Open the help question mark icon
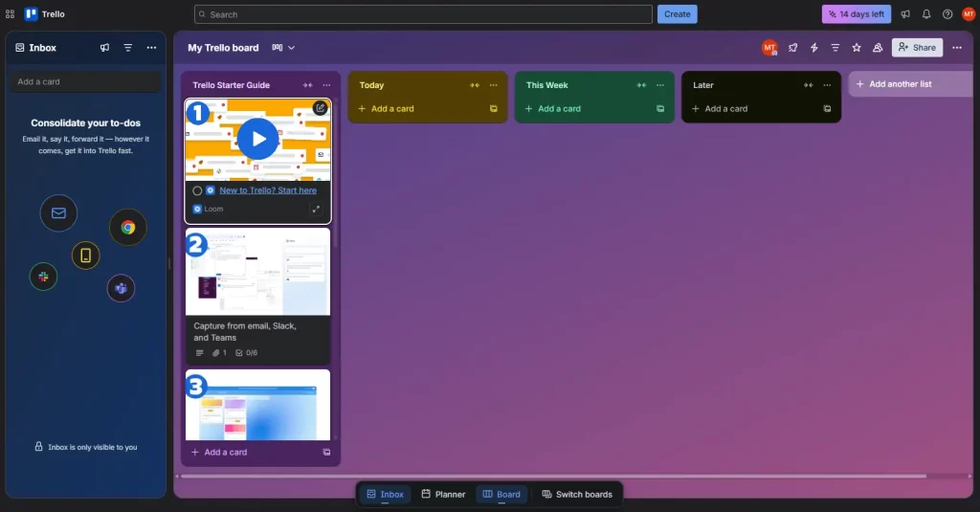This screenshot has width=980, height=512. (947, 14)
